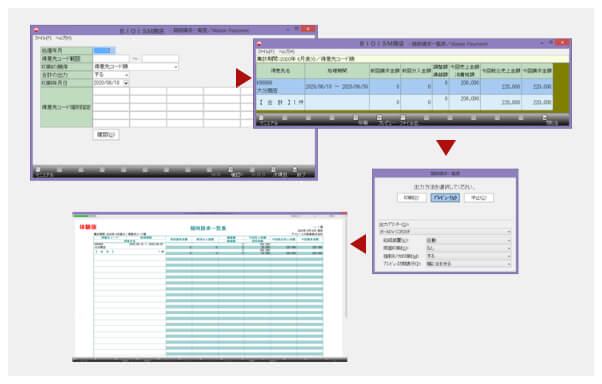Click the 処理年月 input field
Screen dimensions: 602x384
104,51
